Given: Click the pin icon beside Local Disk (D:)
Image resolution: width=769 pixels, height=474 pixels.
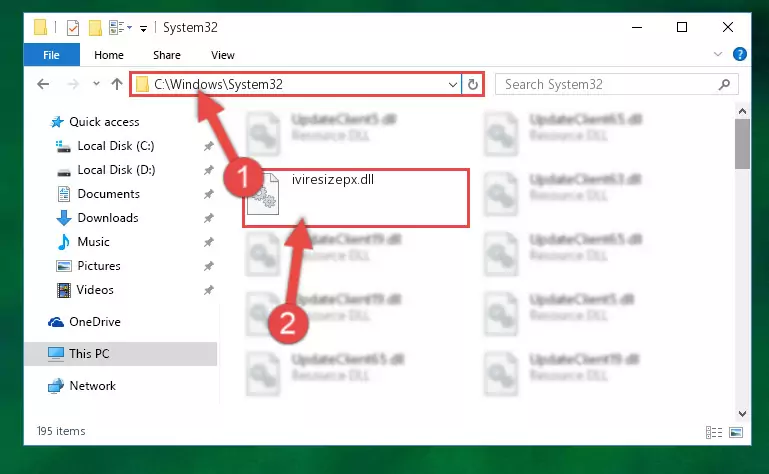Looking at the screenshot, I should 208,170.
